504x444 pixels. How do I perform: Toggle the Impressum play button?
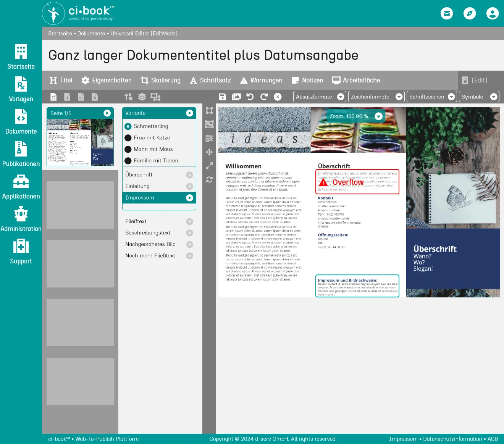coord(189,198)
